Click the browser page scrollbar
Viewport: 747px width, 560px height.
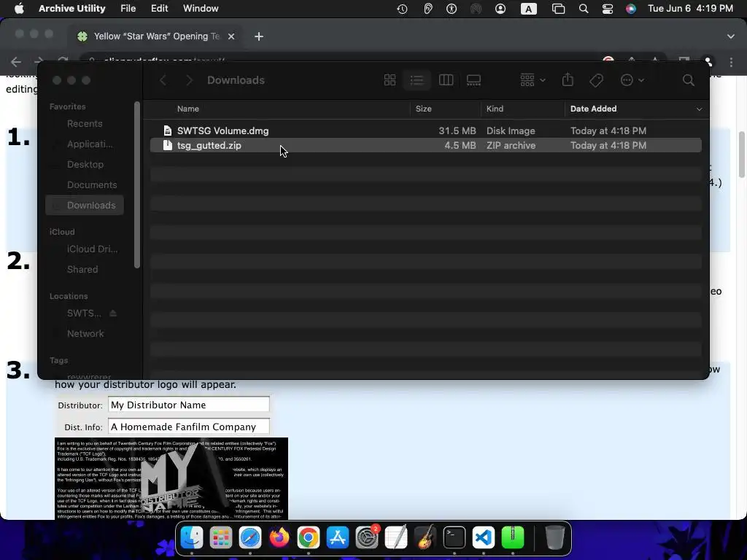tap(741, 155)
